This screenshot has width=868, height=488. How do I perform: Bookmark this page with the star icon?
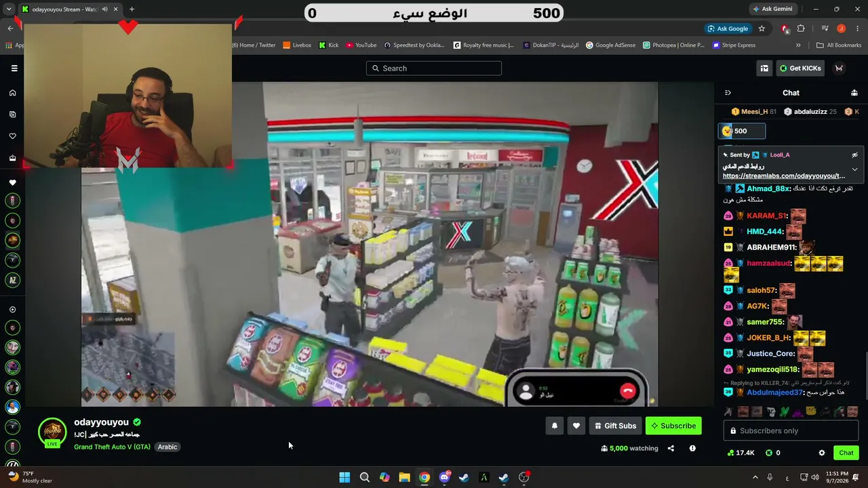tap(762, 28)
